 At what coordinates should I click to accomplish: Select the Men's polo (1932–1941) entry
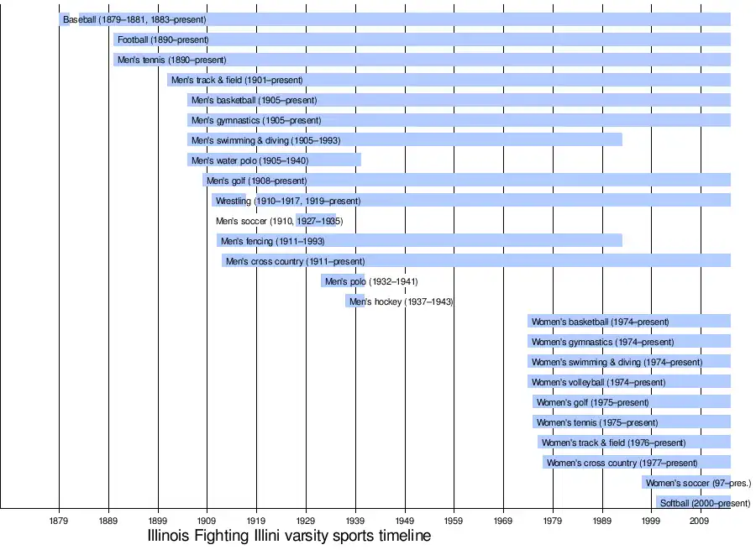370,281
